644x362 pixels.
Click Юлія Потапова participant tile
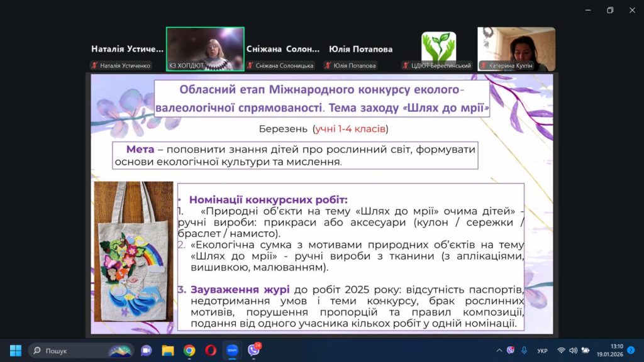tap(360, 49)
